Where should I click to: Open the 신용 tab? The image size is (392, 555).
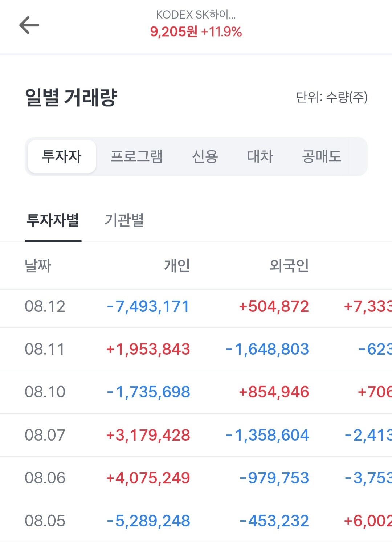coord(205,156)
